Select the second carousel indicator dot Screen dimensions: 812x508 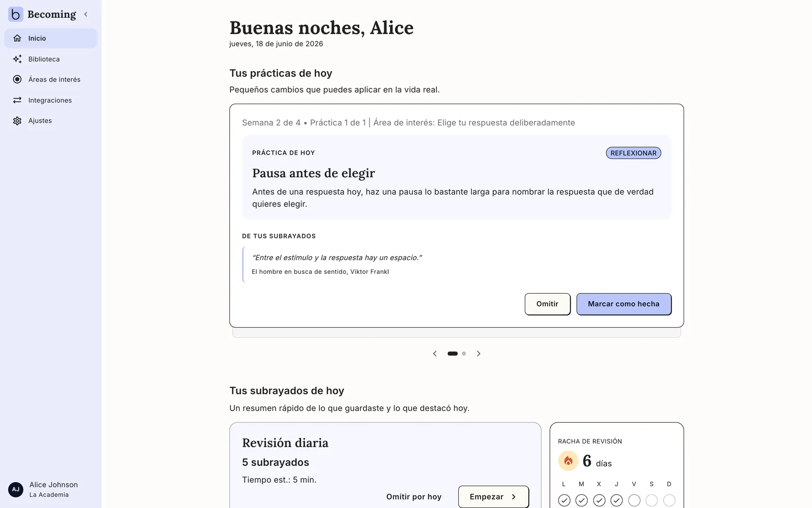pos(464,354)
